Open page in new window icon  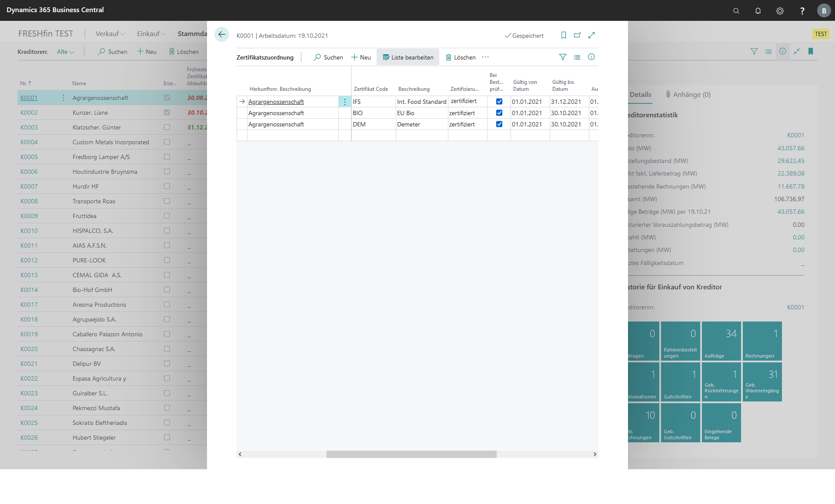point(577,35)
